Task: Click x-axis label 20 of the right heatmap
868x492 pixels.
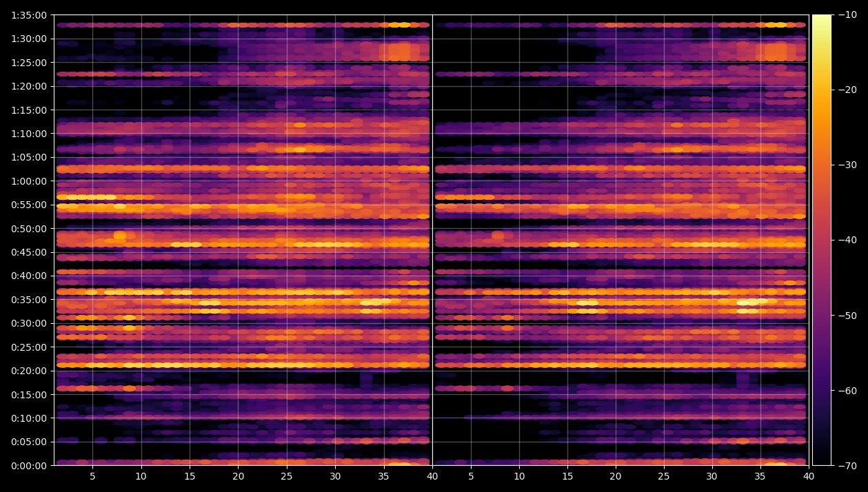Action: tap(616, 476)
